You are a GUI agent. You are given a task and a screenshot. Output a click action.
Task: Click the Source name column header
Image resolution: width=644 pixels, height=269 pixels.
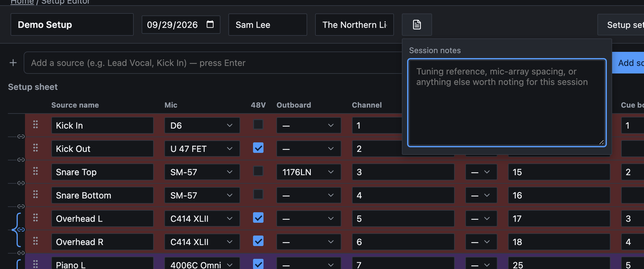pyautogui.click(x=75, y=105)
